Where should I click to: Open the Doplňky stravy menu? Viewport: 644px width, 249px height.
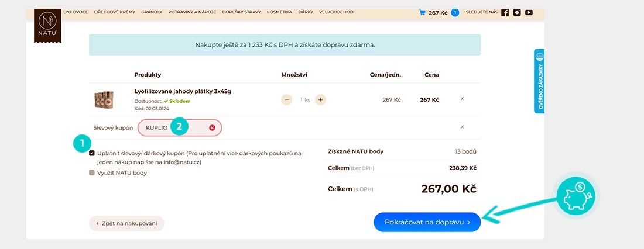coord(241,12)
